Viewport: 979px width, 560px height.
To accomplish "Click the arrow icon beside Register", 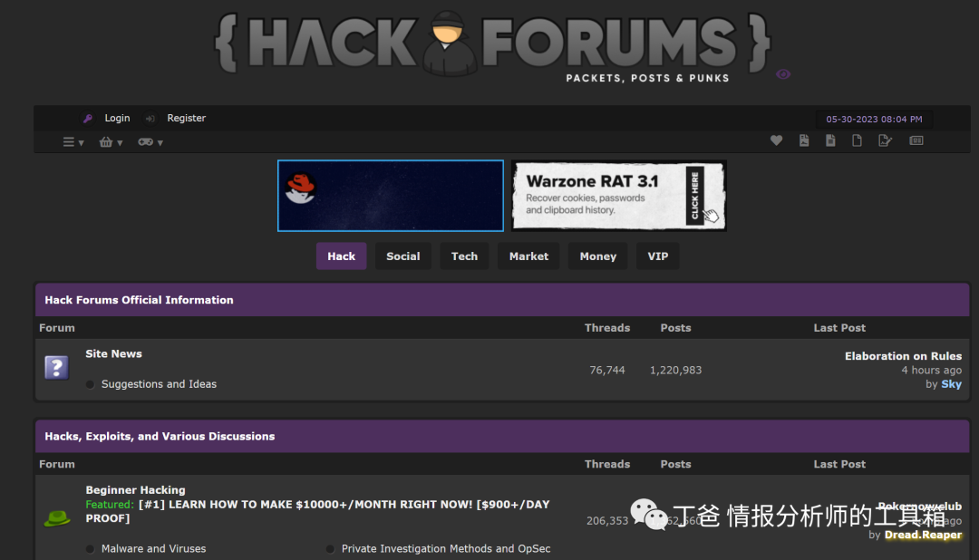I will (x=150, y=118).
